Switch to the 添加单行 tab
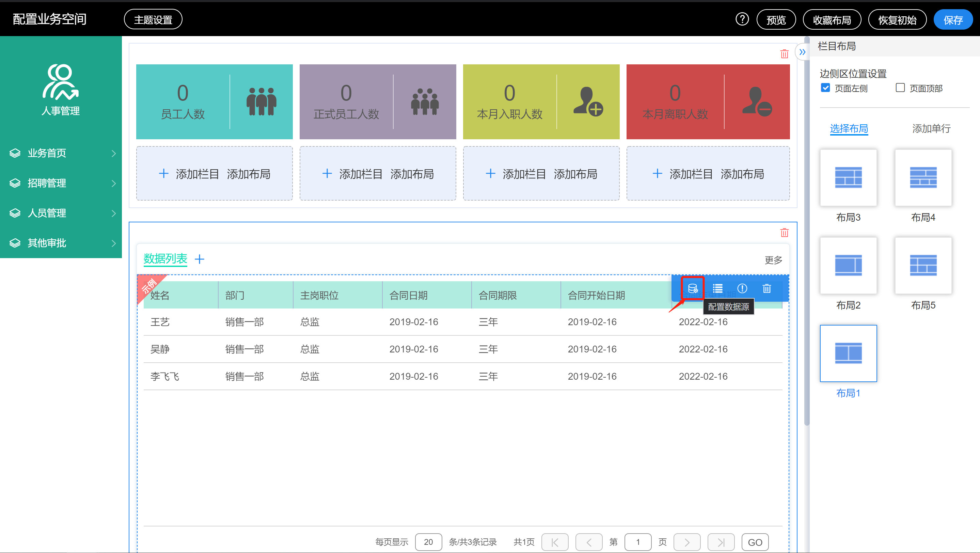980x553 pixels. 931,129
